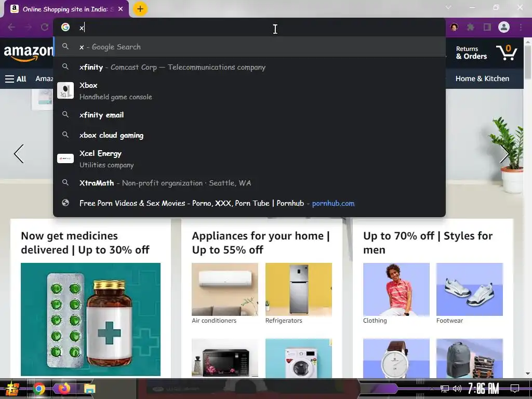Screen dimensions: 532x399
Task: Open Clothing category image
Action: point(396,289)
